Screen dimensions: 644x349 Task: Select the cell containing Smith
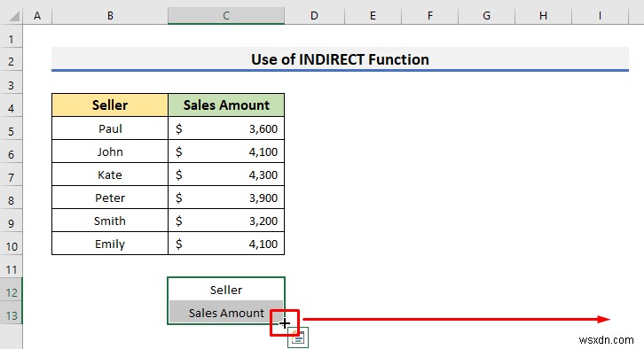tap(110, 221)
